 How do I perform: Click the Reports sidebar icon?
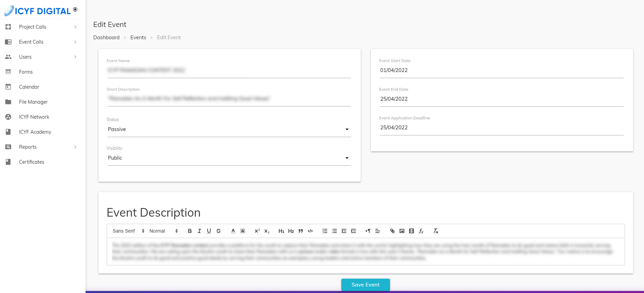[x=8, y=147]
